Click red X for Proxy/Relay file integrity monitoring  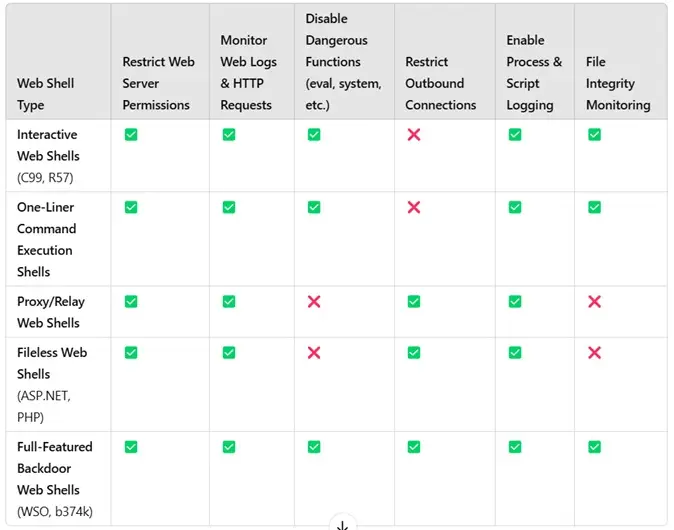pyautogui.click(x=594, y=301)
